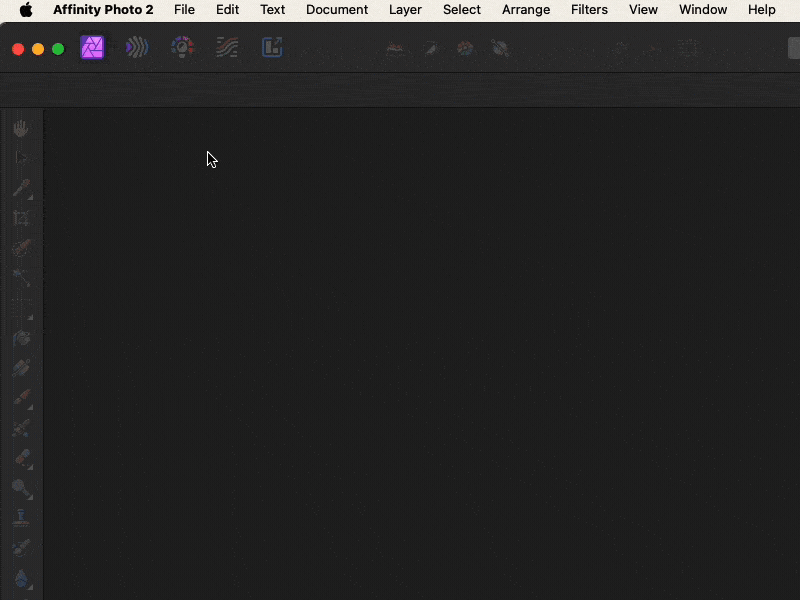Open the Window menu
800x600 pixels.
(703, 10)
